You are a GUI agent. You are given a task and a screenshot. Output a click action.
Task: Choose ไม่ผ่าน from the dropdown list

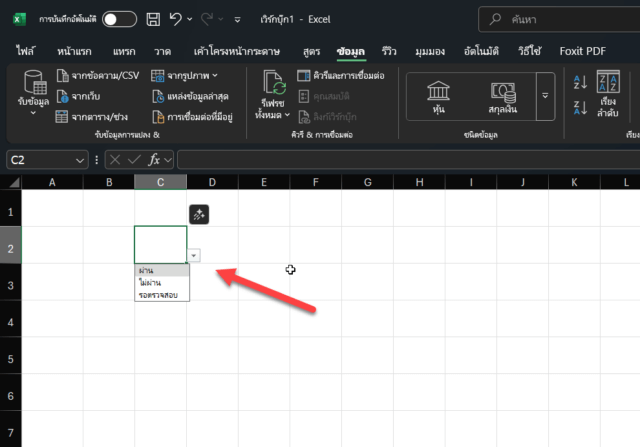click(162, 282)
